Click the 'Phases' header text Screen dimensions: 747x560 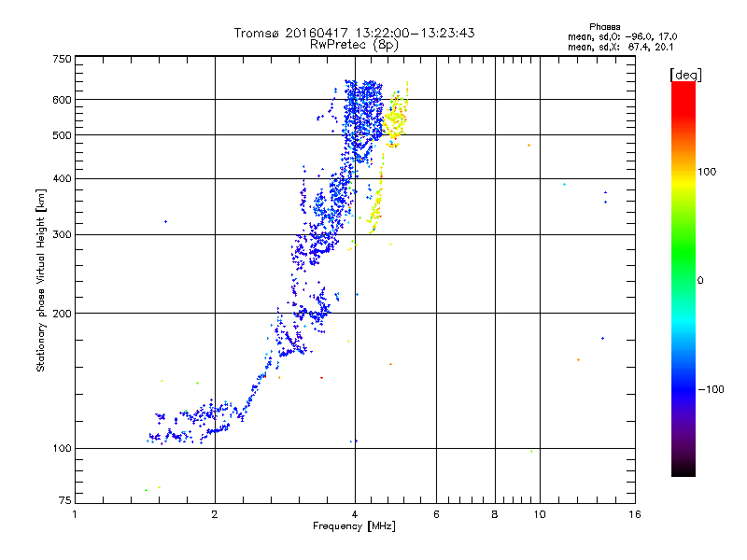tap(604, 27)
